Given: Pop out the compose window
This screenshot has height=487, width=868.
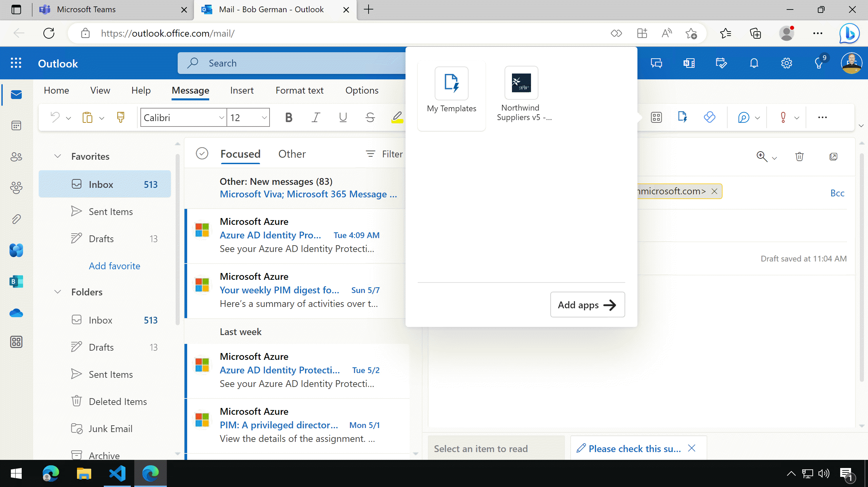Looking at the screenshot, I should (833, 157).
